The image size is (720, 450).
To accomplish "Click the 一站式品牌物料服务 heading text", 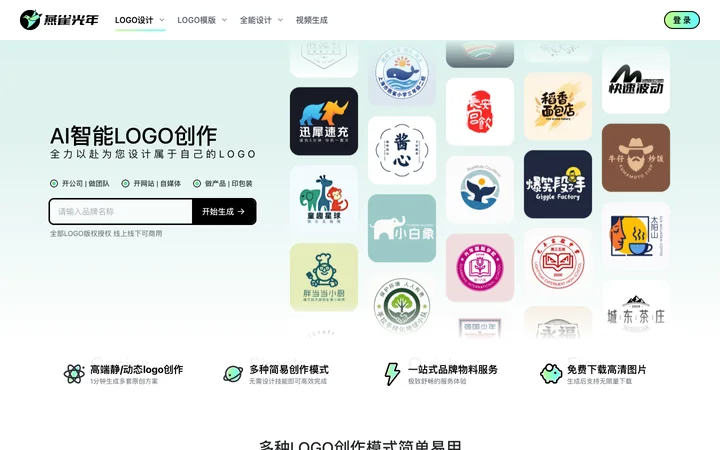I will pyautogui.click(x=453, y=370).
